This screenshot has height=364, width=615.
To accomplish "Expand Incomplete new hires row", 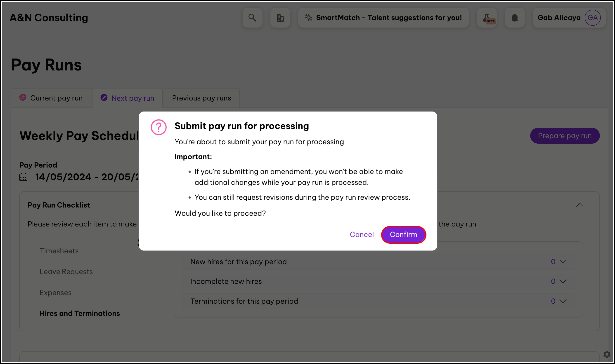I will [x=563, y=281].
